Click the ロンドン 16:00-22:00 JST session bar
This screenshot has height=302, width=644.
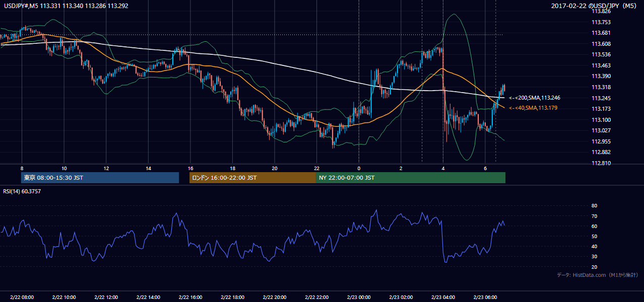(252, 178)
